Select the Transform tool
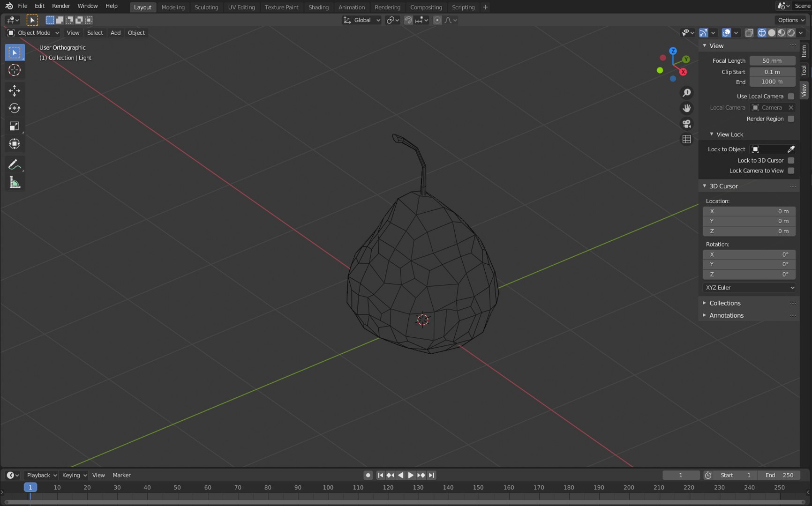The height and width of the screenshot is (506, 812). (x=15, y=144)
